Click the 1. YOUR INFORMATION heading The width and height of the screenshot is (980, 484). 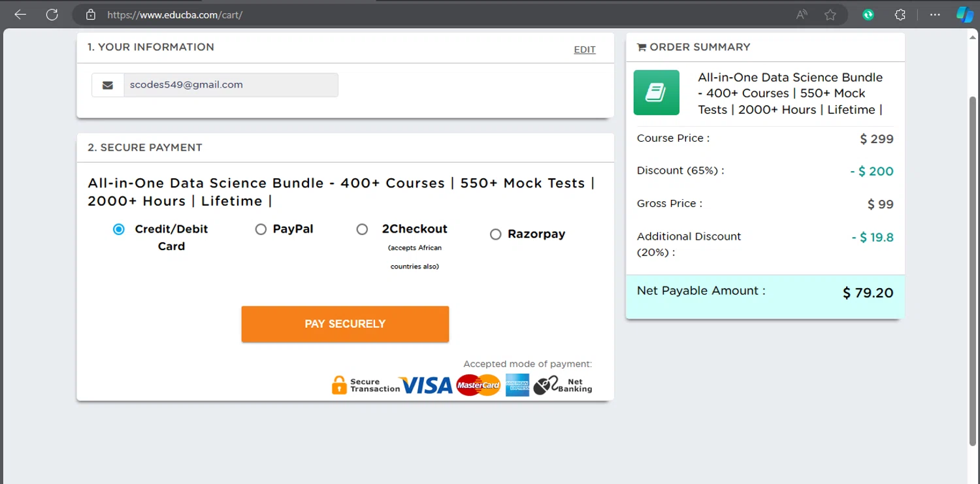coord(151,47)
